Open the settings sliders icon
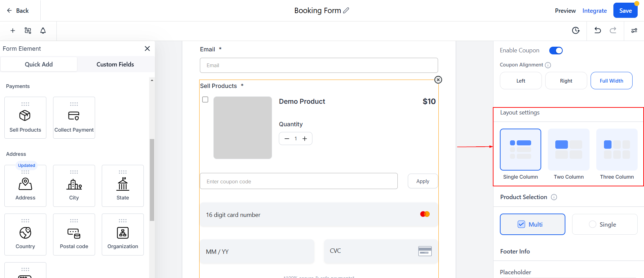 click(x=634, y=31)
